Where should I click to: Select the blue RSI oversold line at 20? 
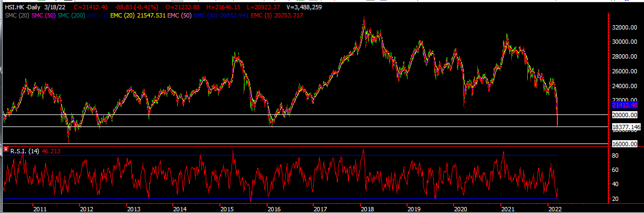(280, 199)
